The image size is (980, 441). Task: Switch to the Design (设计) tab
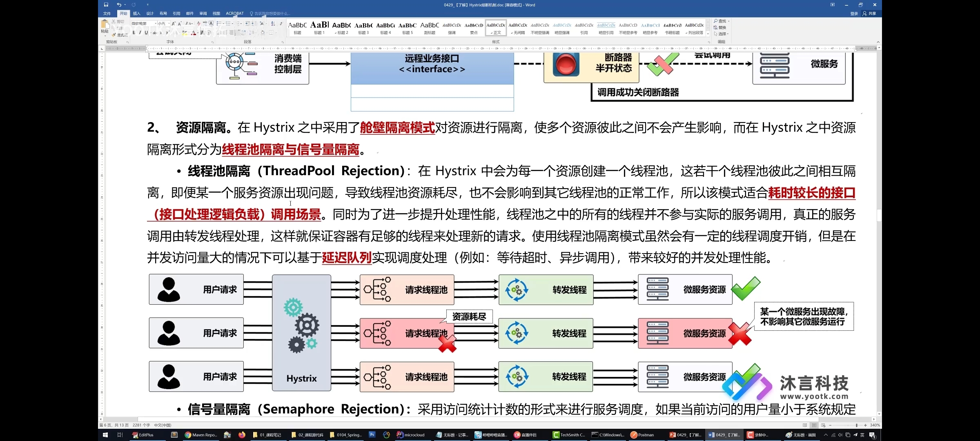coord(150,13)
